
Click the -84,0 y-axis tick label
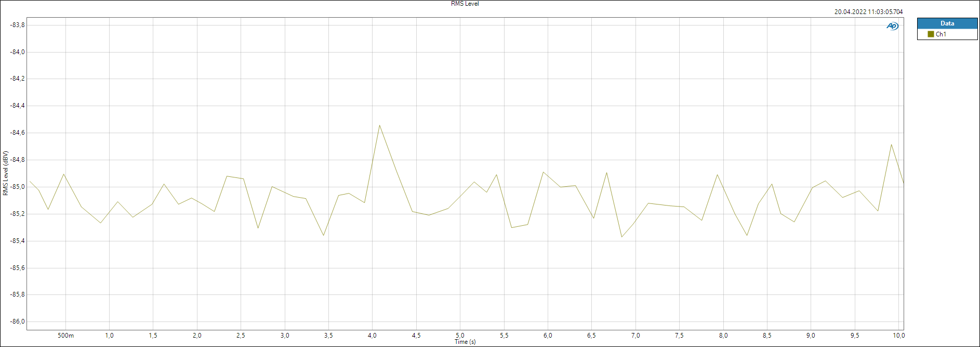click(x=17, y=52)
